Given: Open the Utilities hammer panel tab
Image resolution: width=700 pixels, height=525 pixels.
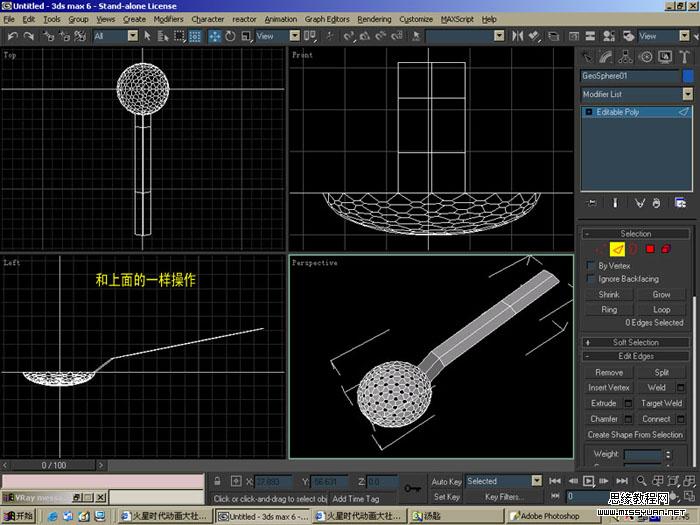Looking at the screenshot, I should (684, 57).
